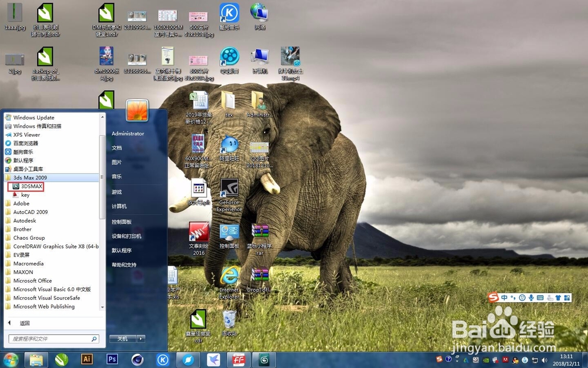The width and height of the screenshot is (588, 368).
Task: Expand Microsoft Visual Basic 6.0 中文版 folder
Action: coord(51,290)
